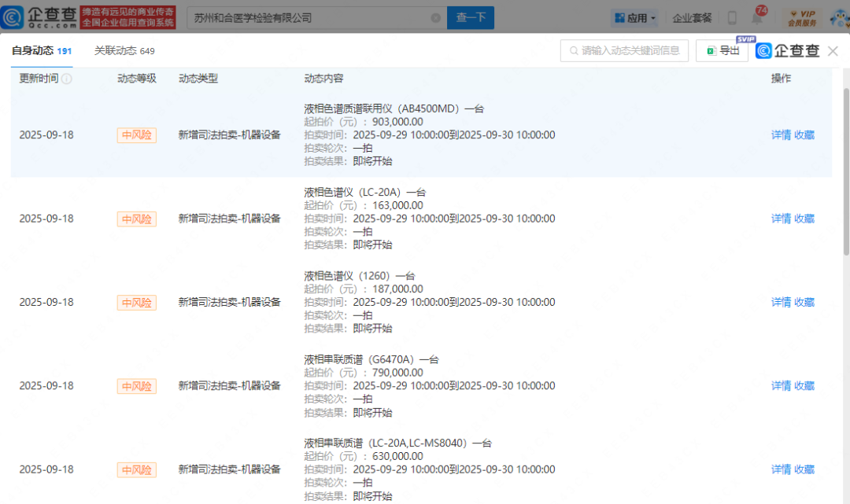Open 企业套餐 menu item
The image size is (850, 504).
coord(692,18)
